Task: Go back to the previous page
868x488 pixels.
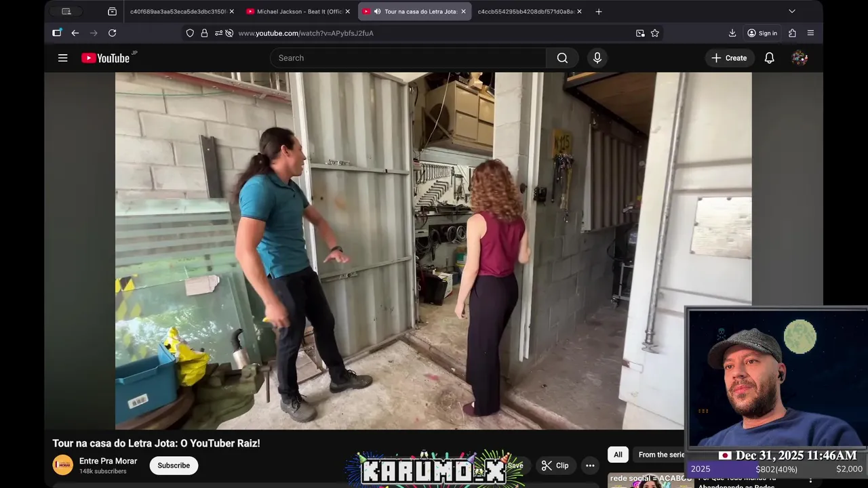Action: (x=75, y=33)
